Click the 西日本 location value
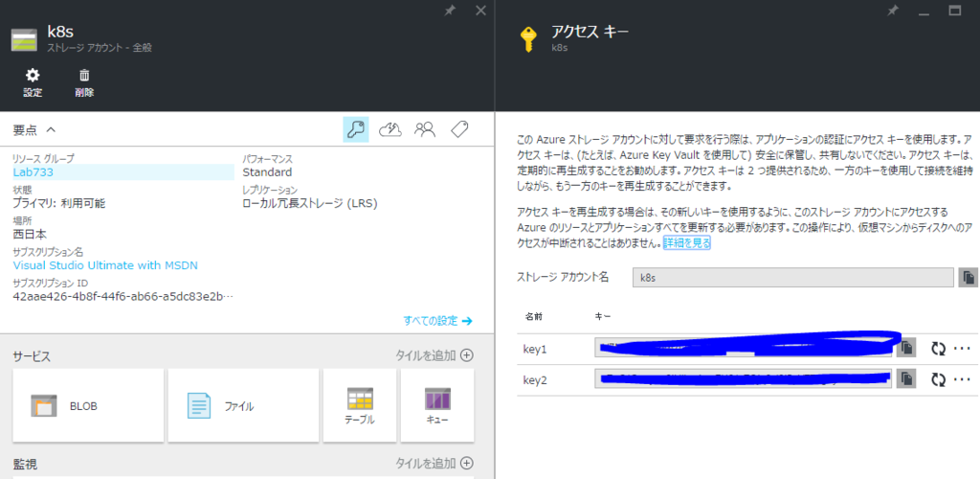The height and width of the screenshot is (479, 980). tap(30, 235)
